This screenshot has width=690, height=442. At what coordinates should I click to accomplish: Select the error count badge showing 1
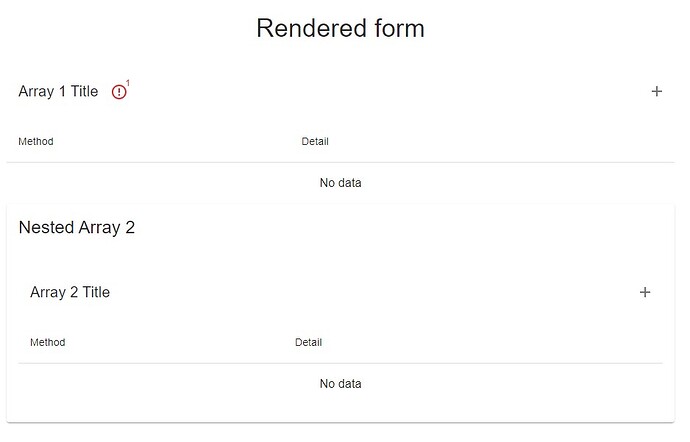pos(128,82)
